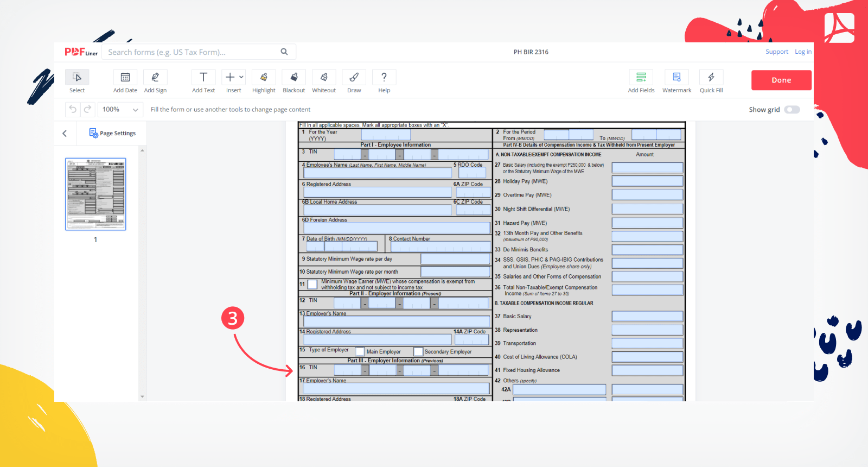Choose the Draw tool
868x467 pixels.
[354, 77]
